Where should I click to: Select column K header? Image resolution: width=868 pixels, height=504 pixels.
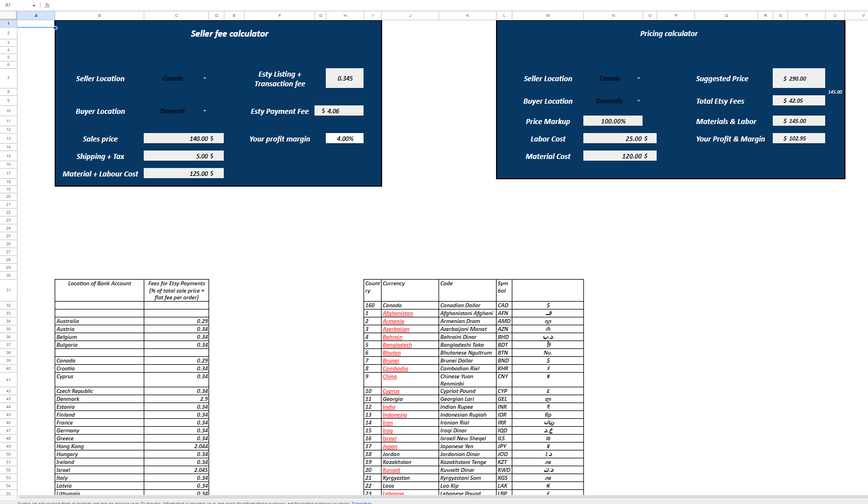(467, 16)
